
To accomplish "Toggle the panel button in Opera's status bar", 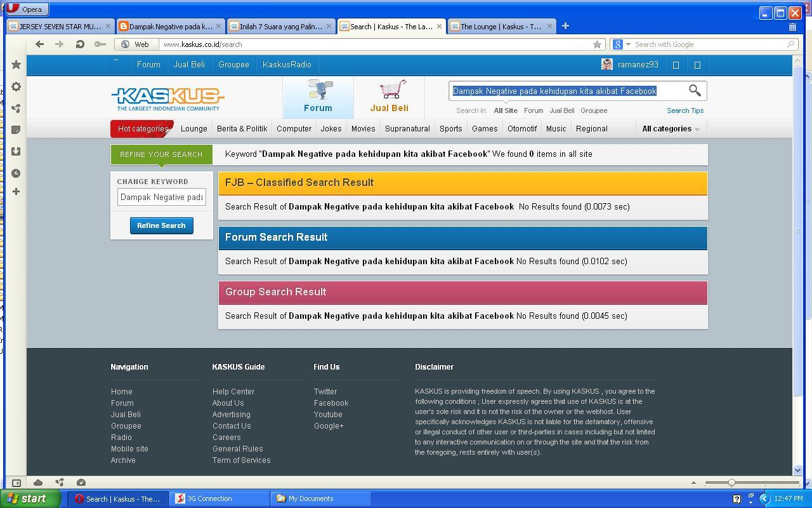I will coord(16,483).
